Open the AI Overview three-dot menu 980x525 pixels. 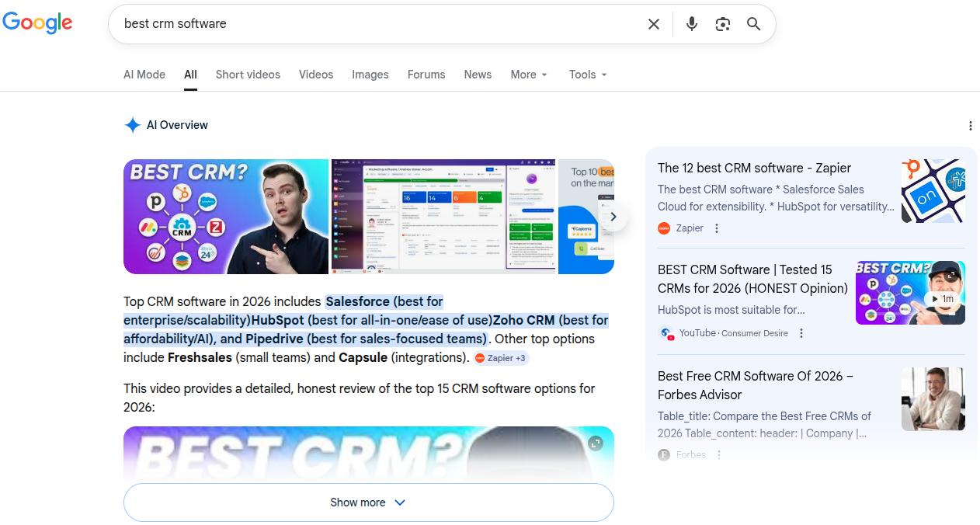[970, 125]
